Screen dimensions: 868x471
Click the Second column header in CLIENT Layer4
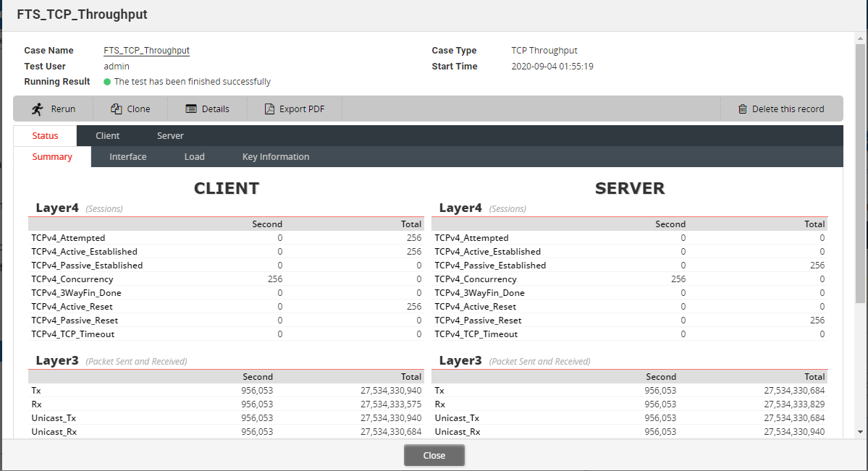click(266, 224)
